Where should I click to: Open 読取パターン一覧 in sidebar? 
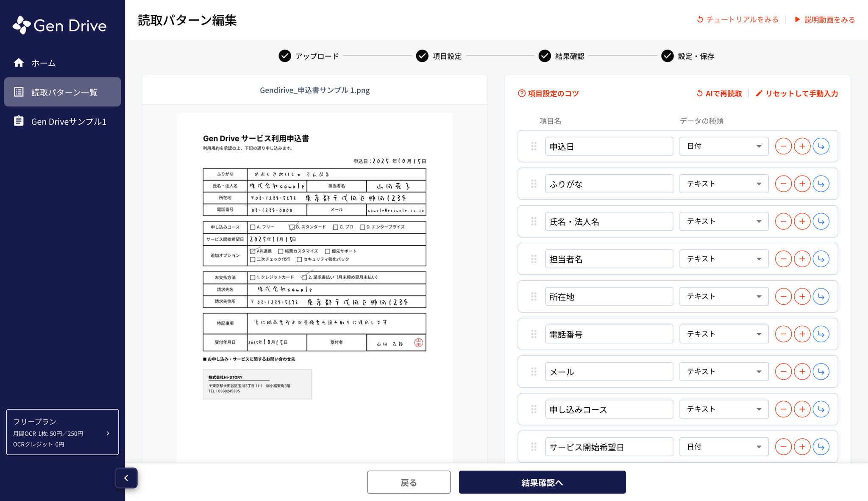click(x=63, y=92)
